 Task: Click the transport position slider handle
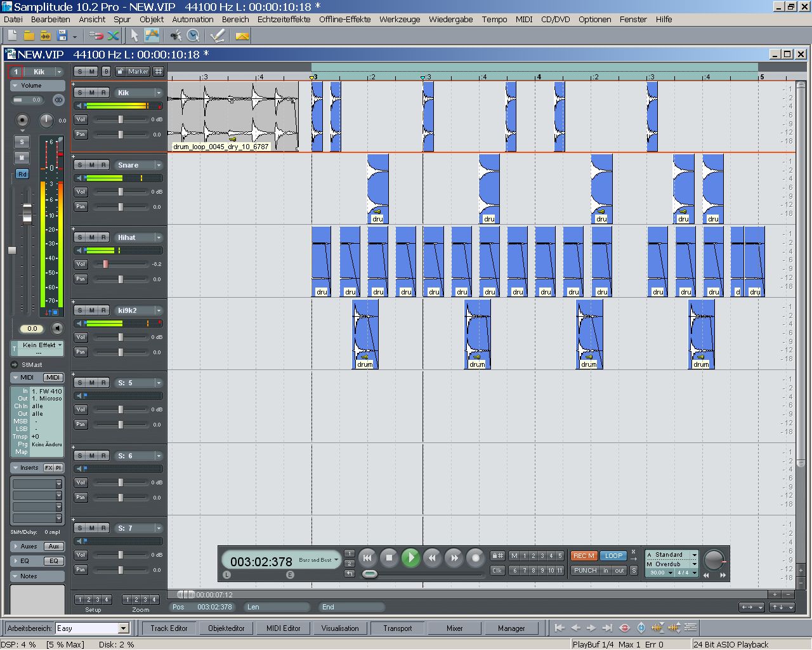[370, 574]
